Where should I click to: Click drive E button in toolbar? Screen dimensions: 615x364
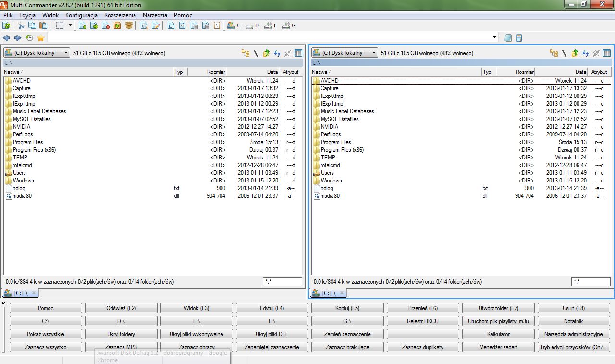[x=271, y=25]
